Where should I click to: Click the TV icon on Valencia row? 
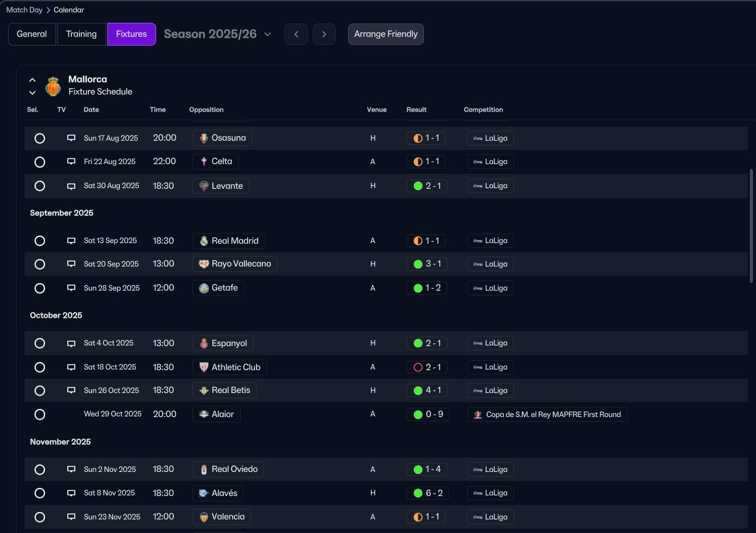pyautogui.click(x=72, y=517)
